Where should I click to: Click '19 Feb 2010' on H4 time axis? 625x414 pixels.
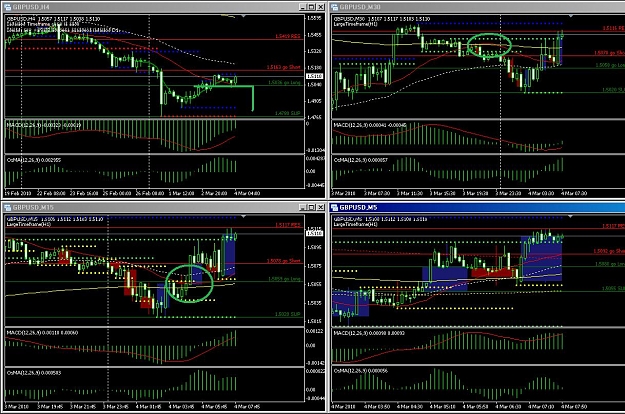(x=18, y=193)
